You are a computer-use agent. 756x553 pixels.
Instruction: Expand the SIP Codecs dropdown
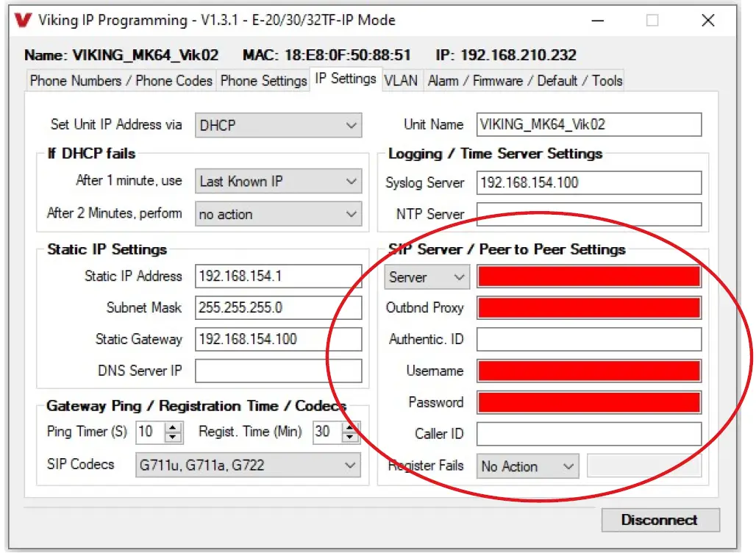point(248,465)
